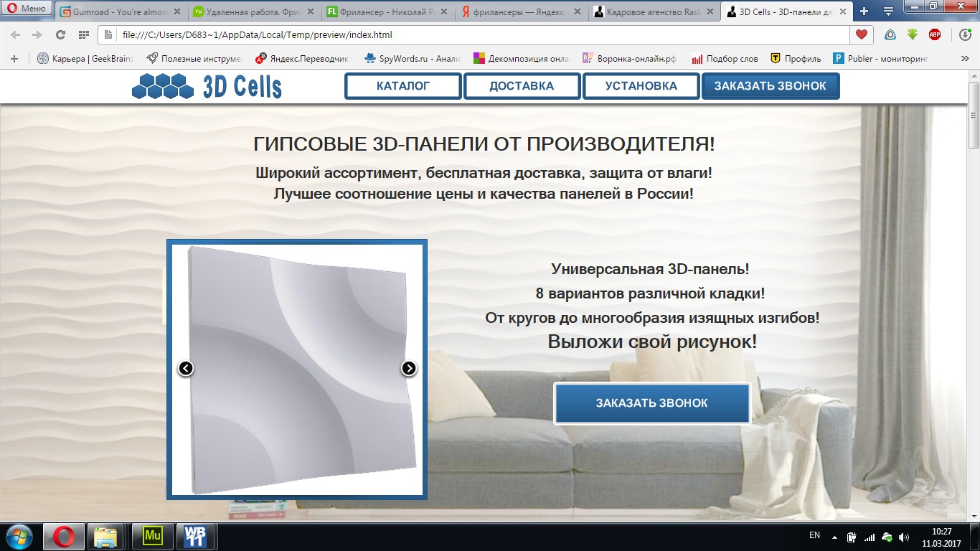This screenshot has height=551, width=980.
Task: Switch to the Удаленная работа tab
Action: point(252,12)
